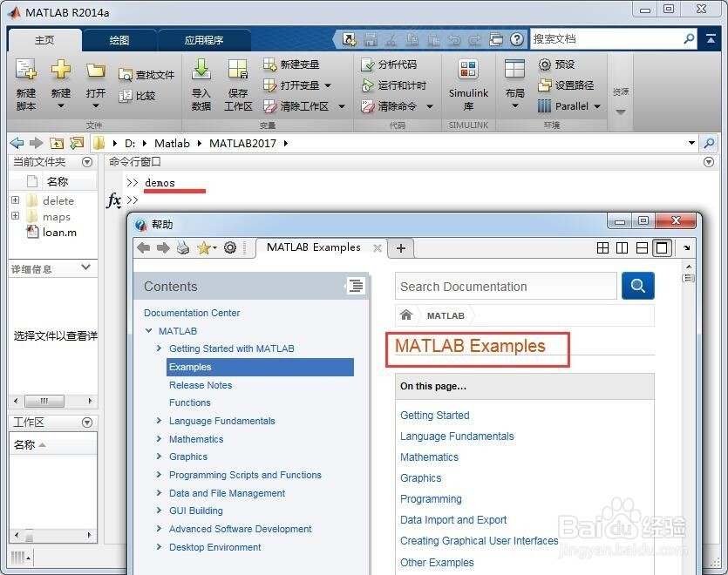Click the current folder horizontal scrollbar thumb
Viewport: 728px width, 575px height.
(44, 401)
